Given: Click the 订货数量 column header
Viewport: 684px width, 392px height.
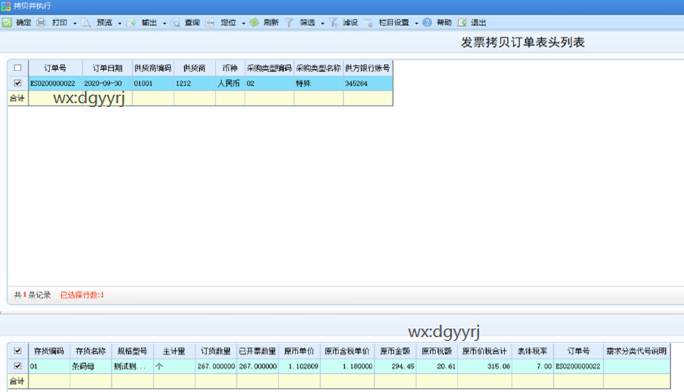Looking at the screenshot, I should pos(216,351).
